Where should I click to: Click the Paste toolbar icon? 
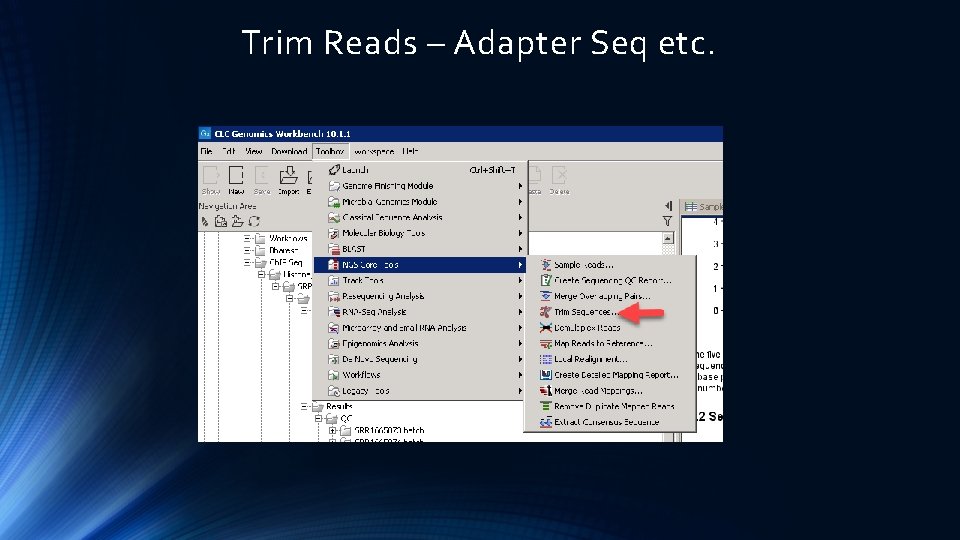[x=534, y=175]
